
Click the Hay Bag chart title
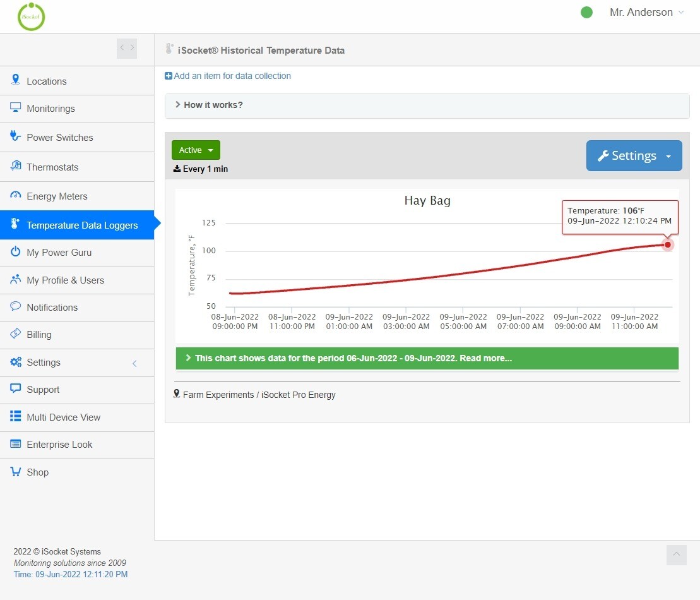tap(427, 201)
